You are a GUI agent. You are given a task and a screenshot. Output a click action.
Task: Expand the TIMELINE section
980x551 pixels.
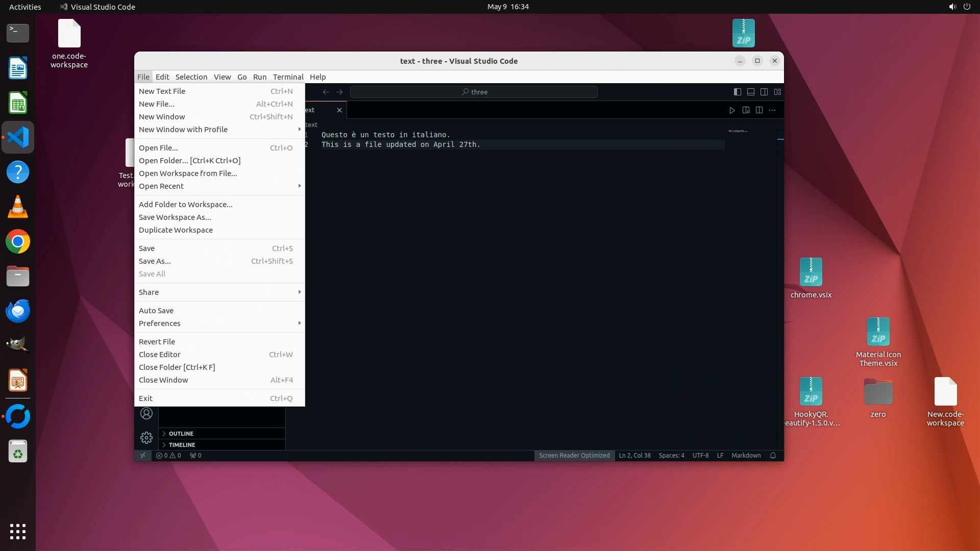(x=182, y=445)
